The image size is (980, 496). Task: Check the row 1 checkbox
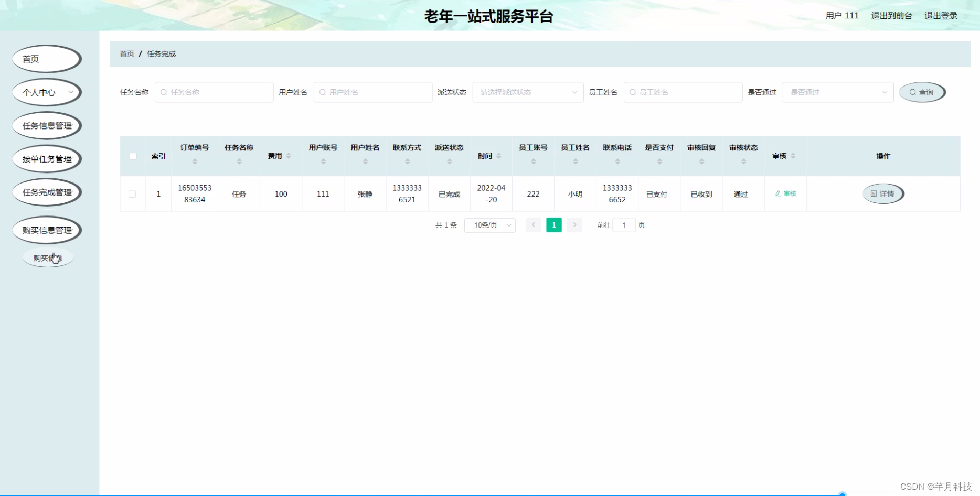(132, 194)
